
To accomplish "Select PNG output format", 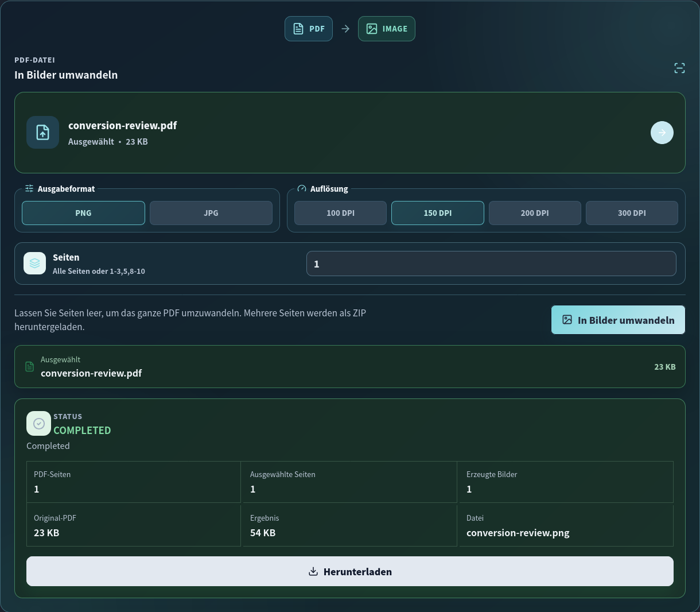I will coord(83,213).
